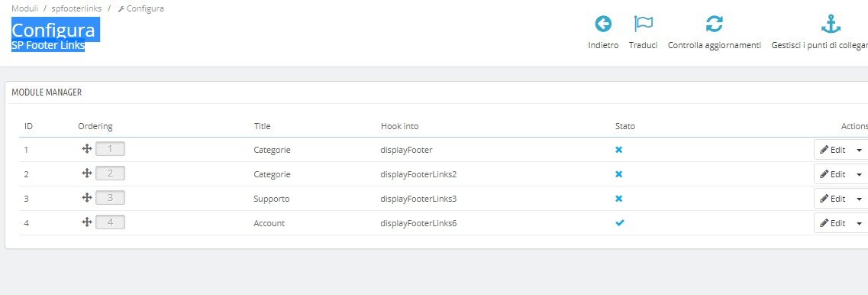Click the move handle icon in row 3
868x295 pixels.
click(x=87, y=197)
